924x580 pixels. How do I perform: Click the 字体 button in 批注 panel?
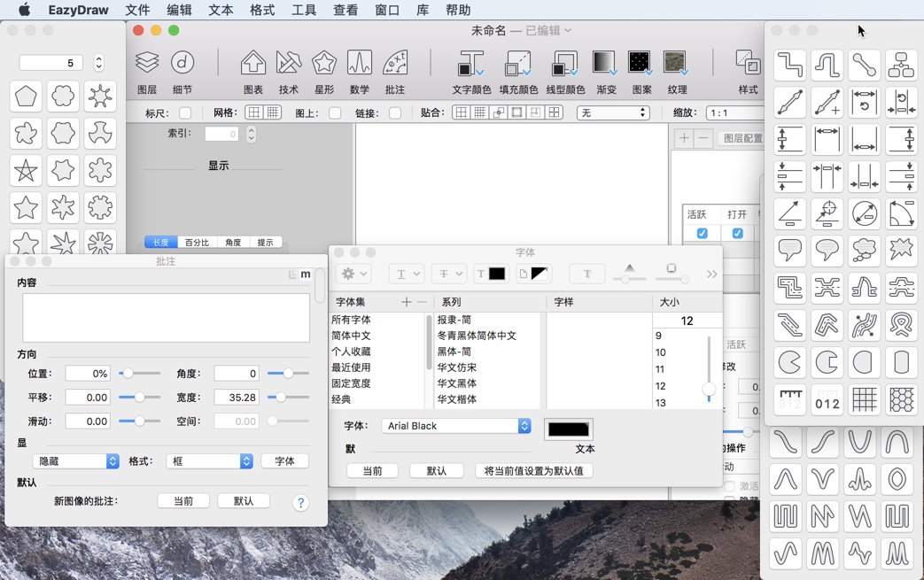pyautogui.click(x=284, y=461)
